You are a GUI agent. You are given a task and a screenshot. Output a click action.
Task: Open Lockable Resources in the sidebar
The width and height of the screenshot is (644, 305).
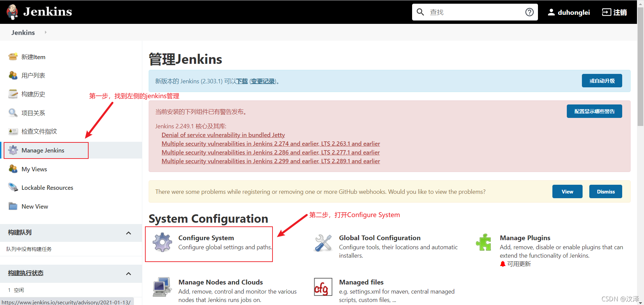[47, 188]
